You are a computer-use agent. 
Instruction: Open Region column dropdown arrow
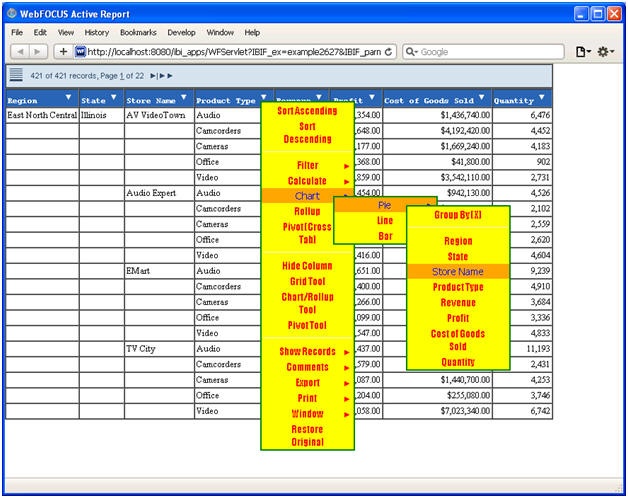click(68, 97)
